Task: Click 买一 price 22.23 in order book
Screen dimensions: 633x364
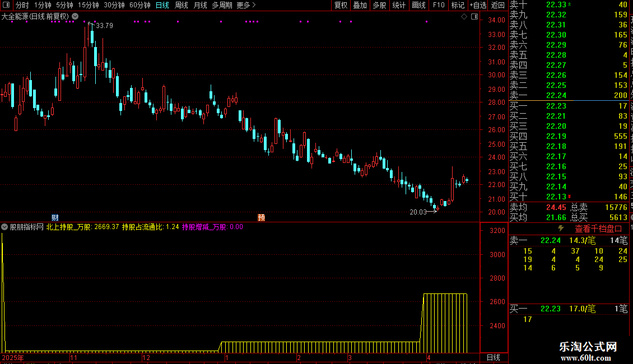Action: pos(556,106)
